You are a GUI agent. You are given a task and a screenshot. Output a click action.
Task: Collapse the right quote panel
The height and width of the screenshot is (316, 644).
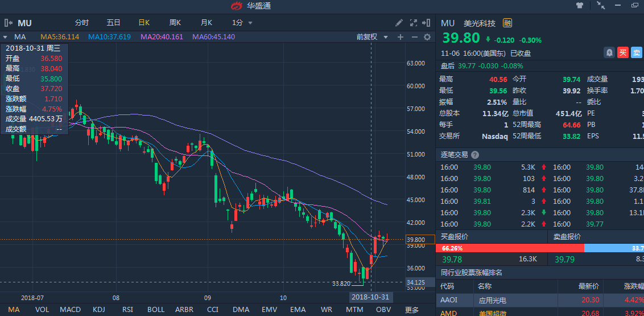pyautogui.click(x=427, y=23)
